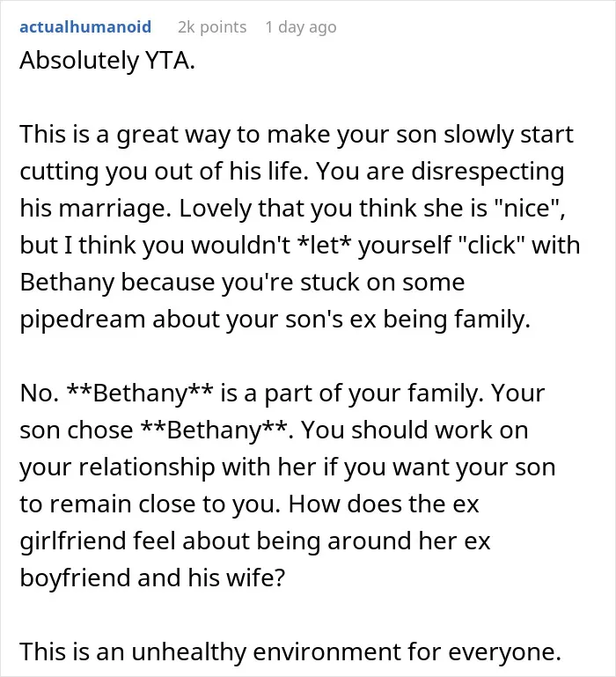The image size is (616, 677).
Task: Click **Bethany** after son chose
Action: tap(215, 430)
